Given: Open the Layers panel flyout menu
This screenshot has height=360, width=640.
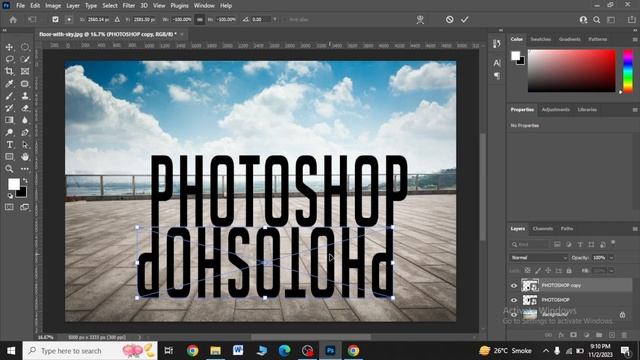Looking at the screenshot, I should point(635,229).
